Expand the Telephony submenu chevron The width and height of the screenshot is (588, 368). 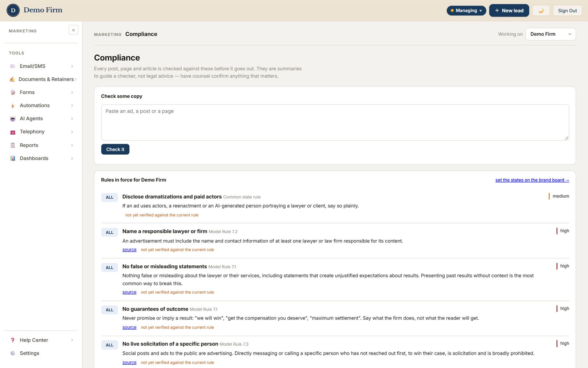tap(72, 132)
